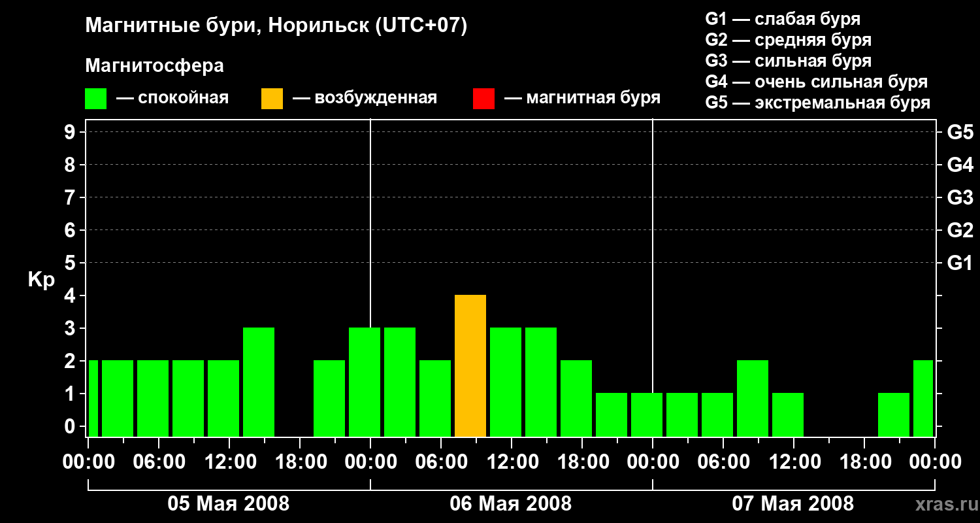Click the 'Kp' axis title

tap(41, 280)
